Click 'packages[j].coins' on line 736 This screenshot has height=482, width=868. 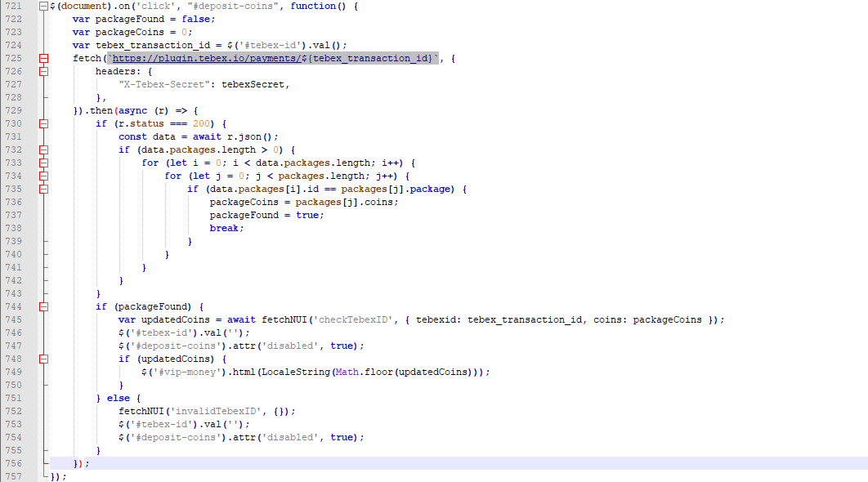[344, 202]
